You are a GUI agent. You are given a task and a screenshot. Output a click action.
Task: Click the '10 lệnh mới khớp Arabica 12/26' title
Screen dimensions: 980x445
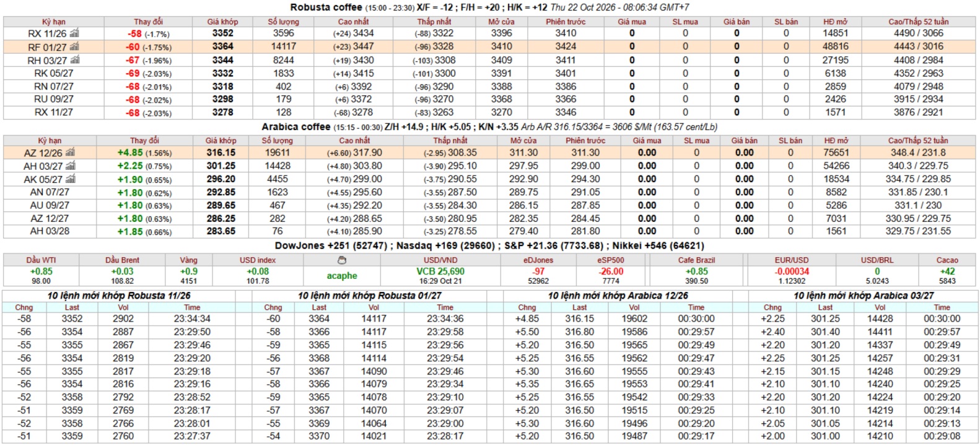pyautogui.click(x=618, y=296)
